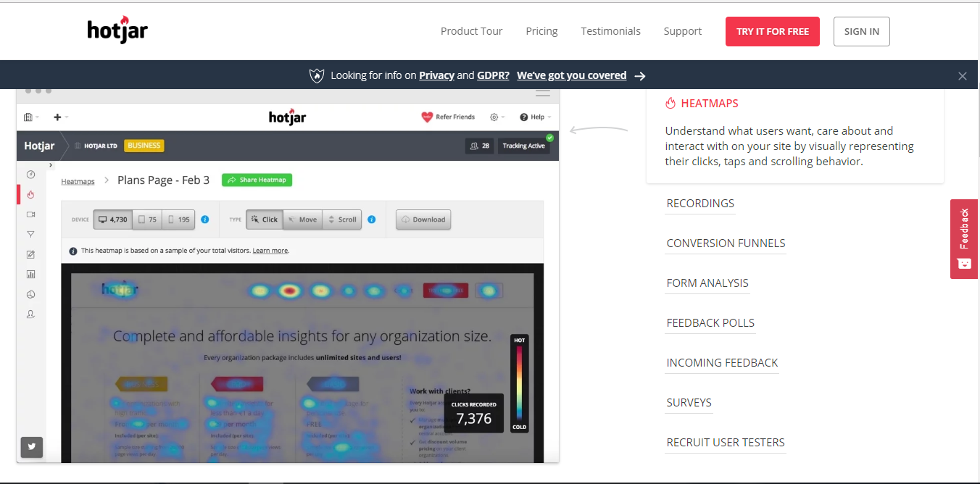980x484 pixels.
Task: Click the Hotjar breadcrumb in the dark bar
Action: [x=39, y=146]
